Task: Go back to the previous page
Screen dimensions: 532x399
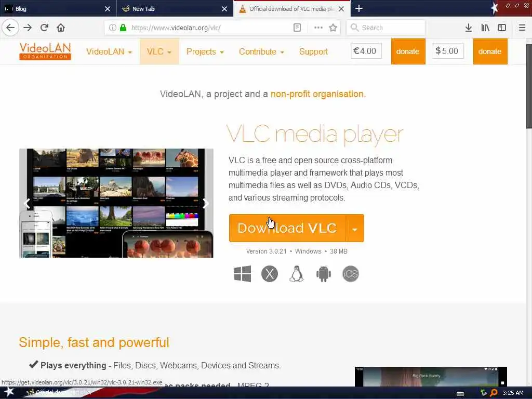Action: tap(10, 28)
